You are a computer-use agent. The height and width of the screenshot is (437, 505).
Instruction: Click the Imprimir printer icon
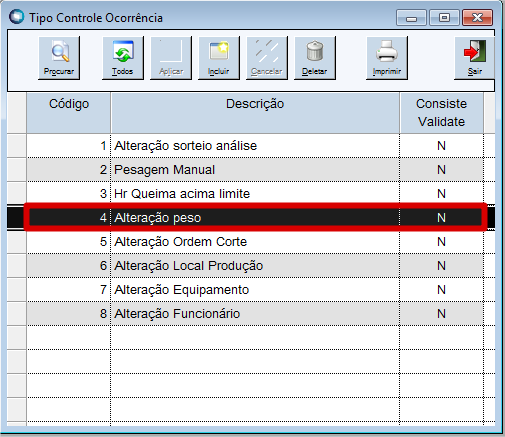tap(387, 51)
